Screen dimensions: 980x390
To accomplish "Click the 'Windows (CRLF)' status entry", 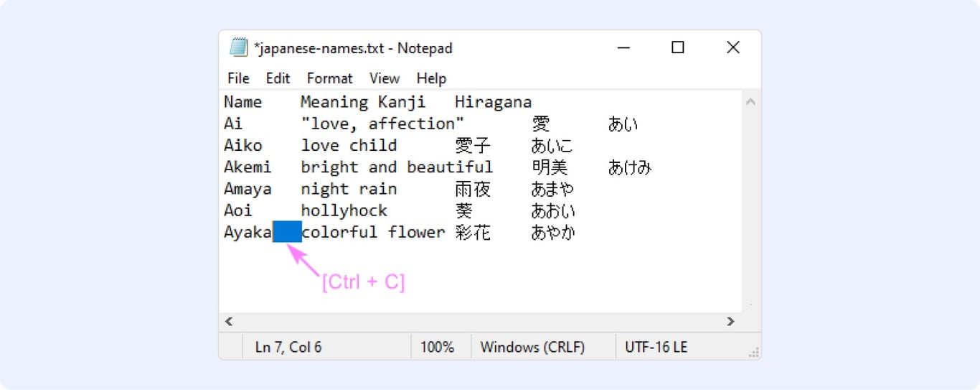I will click(x=532, y=347).
